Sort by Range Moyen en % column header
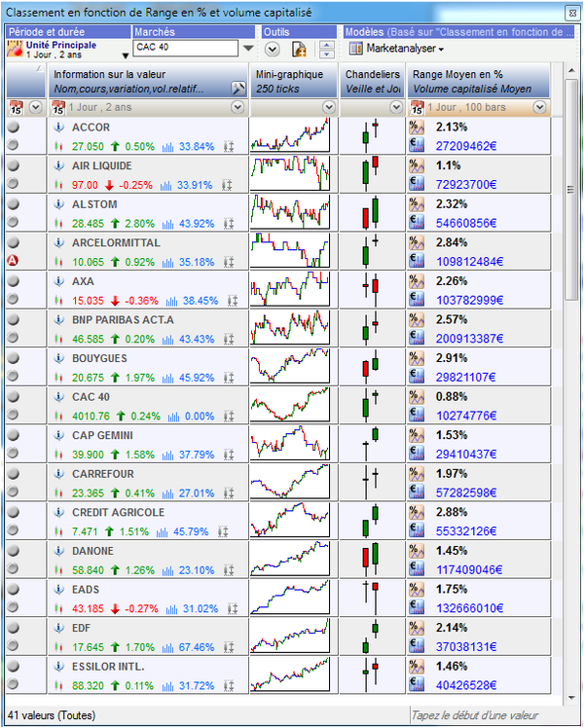584x728 pixels. pyautogui.click(x=479, y=81)
